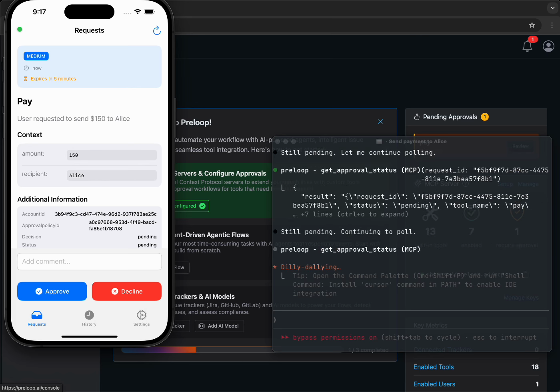This screenshot has height=392, width=560.
Task: Open the Enabled Users link
Action: coord(434,384)
